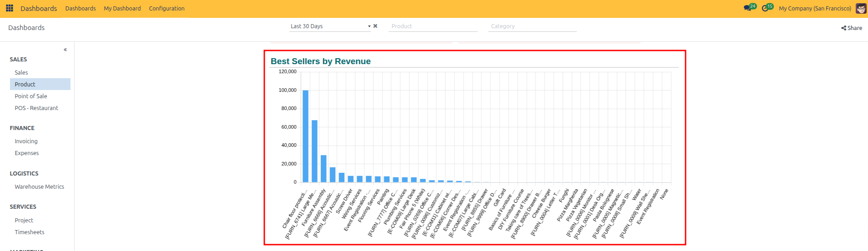Open the discuss messages icon with badge 24
868x251 pixels.
coord(749,8)
